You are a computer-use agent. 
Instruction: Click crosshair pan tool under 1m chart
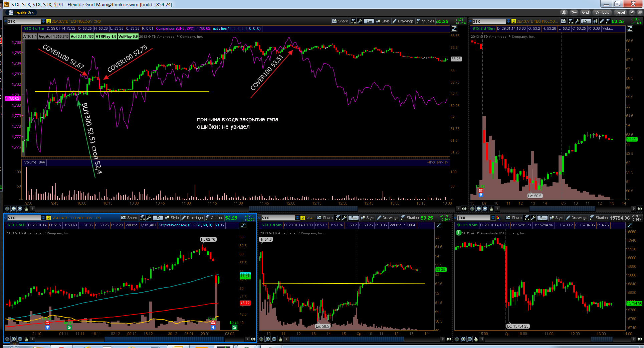click(x=7, y=209)
